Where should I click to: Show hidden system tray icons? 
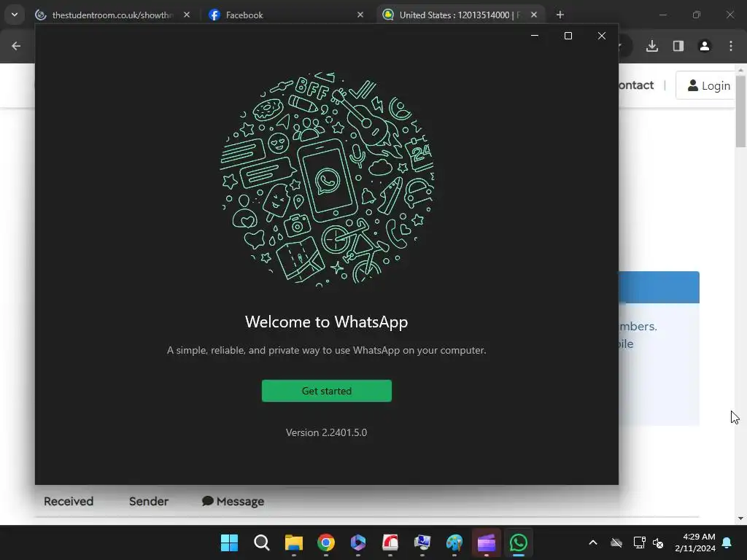tap(593, 542)
